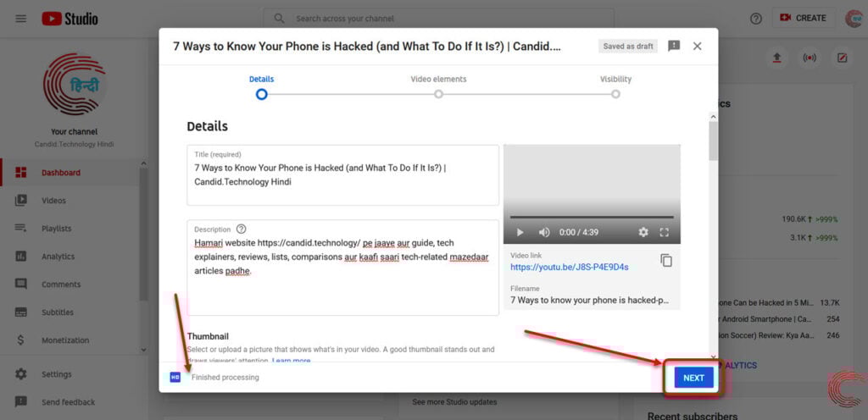Click inside the Title field
Screen dimensions: 868x420
(x=342, y=175)
